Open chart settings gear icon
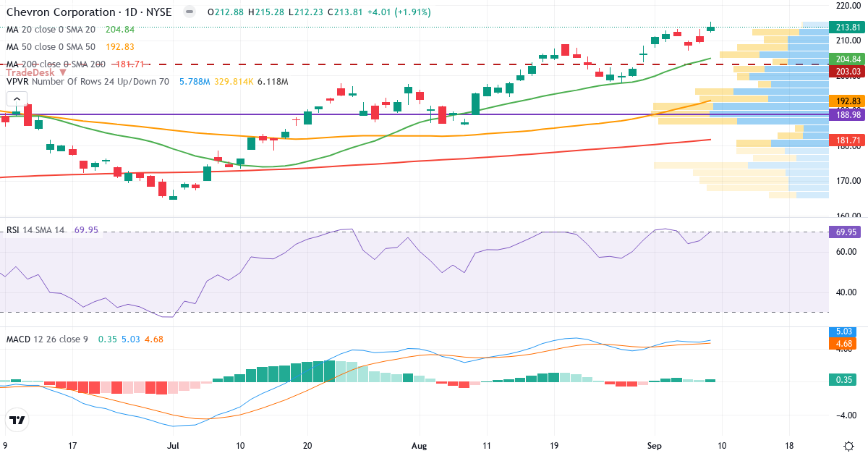 848,446
